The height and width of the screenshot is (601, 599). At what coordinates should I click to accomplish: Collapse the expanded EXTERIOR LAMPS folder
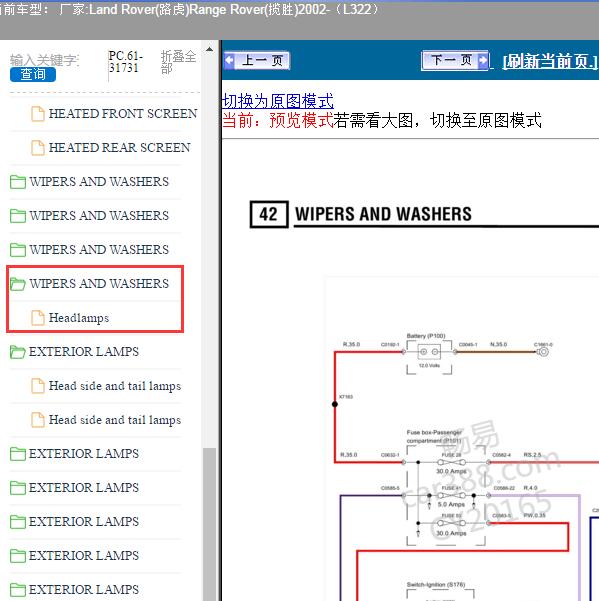pos(18,352)
